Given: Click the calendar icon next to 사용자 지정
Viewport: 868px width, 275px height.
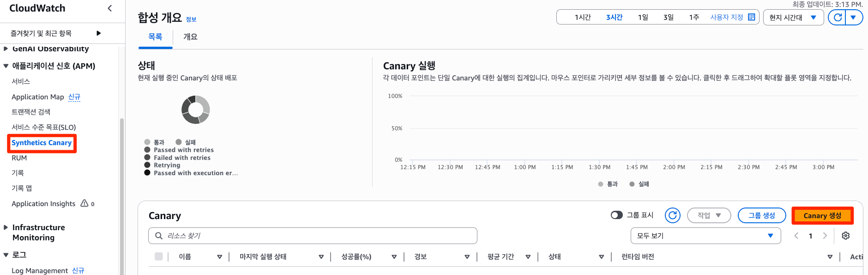Looking at the screenshot, I should (x=752, y=17).
